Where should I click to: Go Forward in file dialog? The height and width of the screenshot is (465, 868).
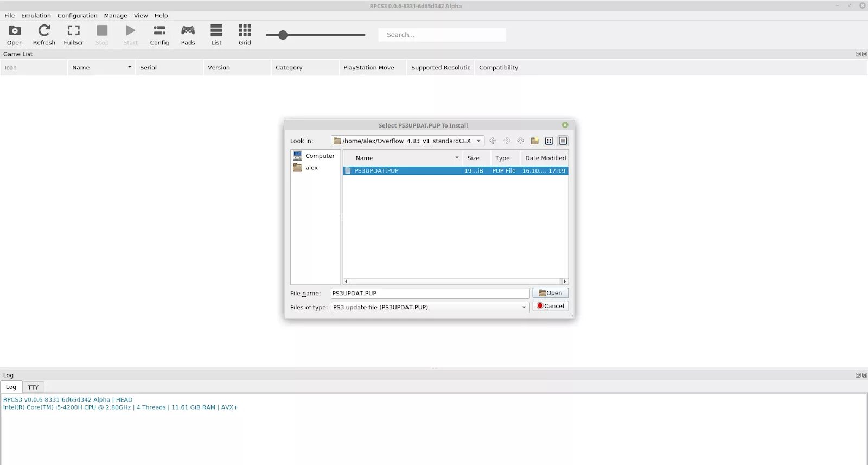click(507, 141)
